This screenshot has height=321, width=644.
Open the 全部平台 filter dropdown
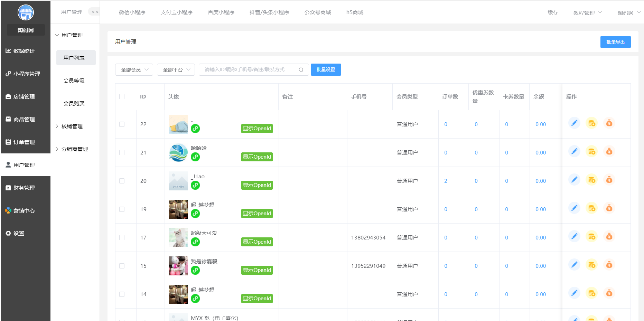[176, 69]
